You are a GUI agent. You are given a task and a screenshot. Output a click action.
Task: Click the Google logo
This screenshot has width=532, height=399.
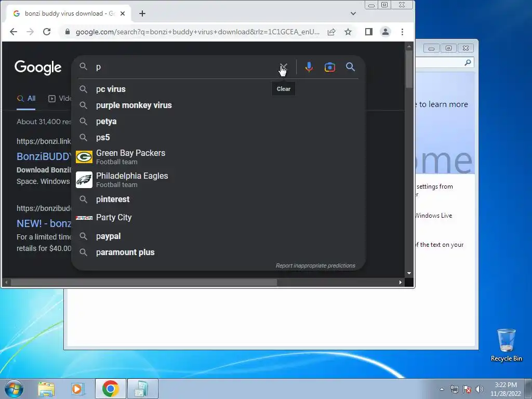(x=38, y=68)
